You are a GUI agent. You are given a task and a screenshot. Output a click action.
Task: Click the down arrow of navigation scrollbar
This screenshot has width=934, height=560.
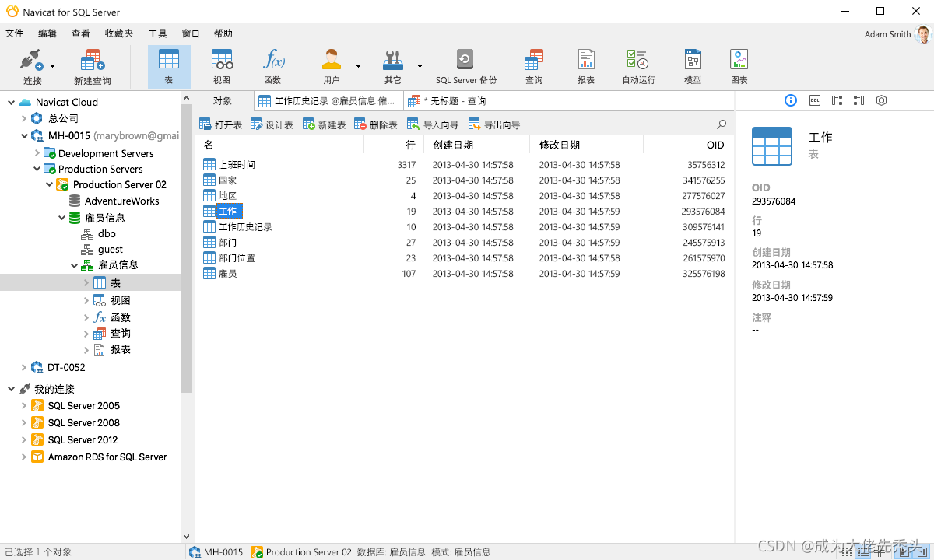(186, 536)
